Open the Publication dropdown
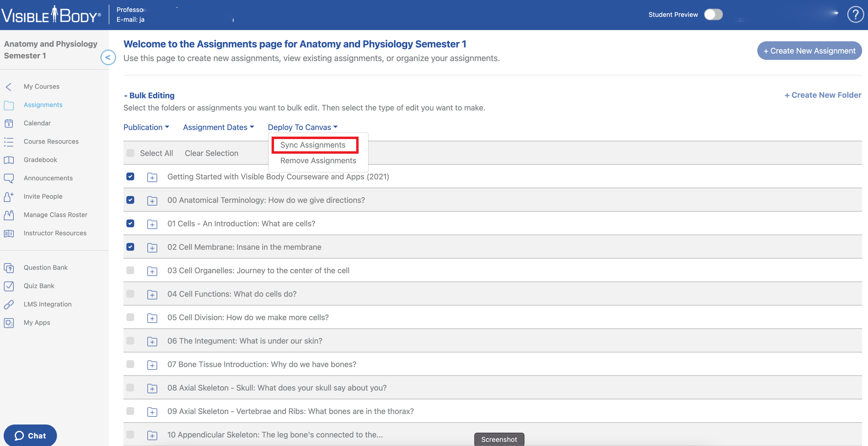The height and width of the screenshot is (446, 868). 146,127
